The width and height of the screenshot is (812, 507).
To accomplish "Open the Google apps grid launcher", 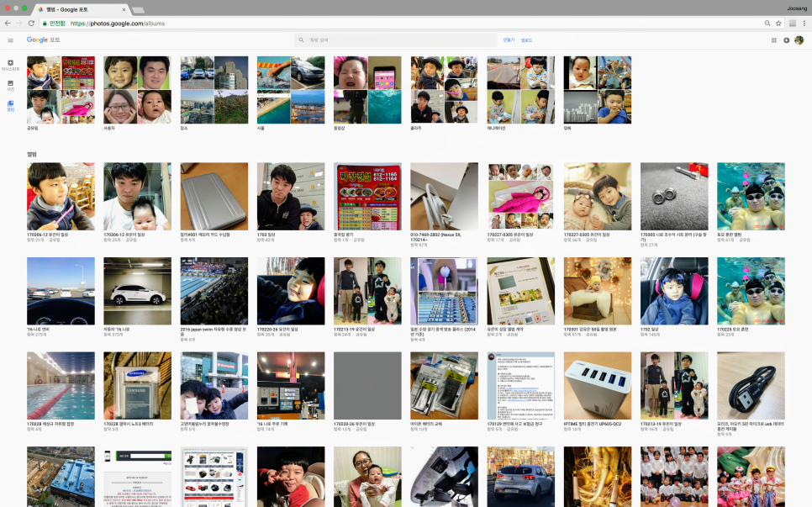I will click(773, 40).
